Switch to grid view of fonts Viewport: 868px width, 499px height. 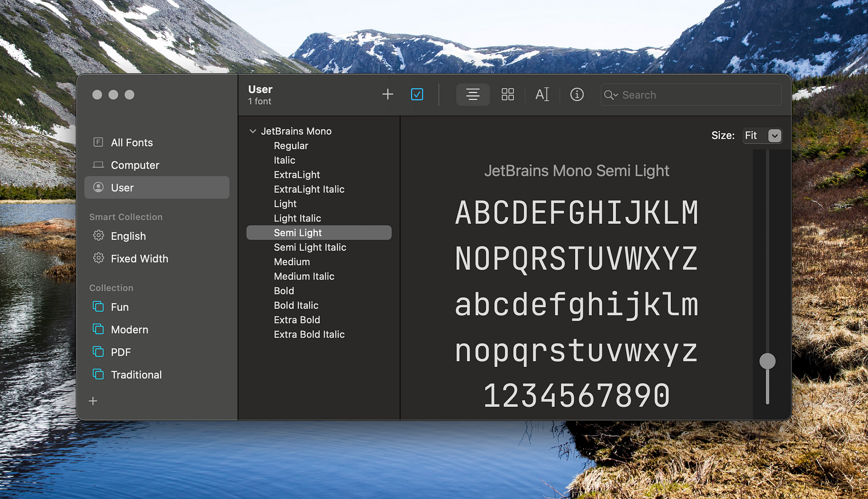coord(508,94)
